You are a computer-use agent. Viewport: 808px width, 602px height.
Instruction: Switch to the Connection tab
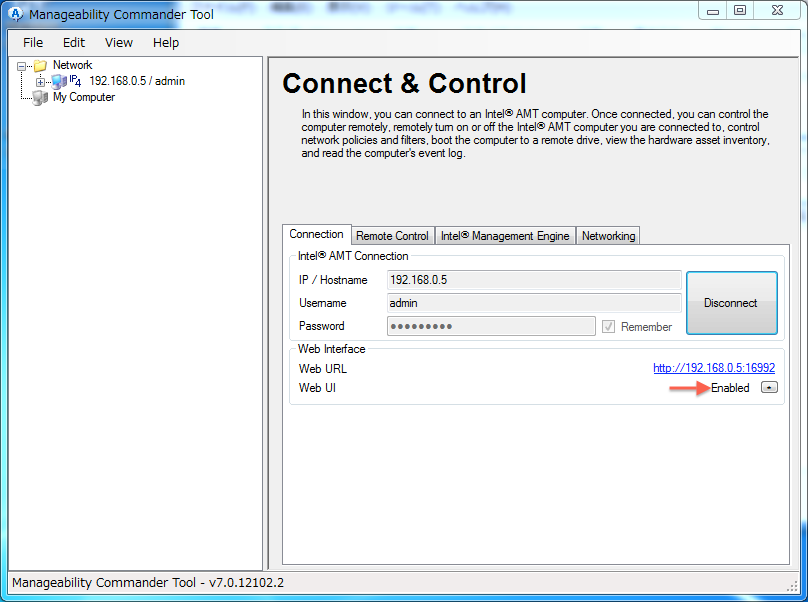click(316, 235)
